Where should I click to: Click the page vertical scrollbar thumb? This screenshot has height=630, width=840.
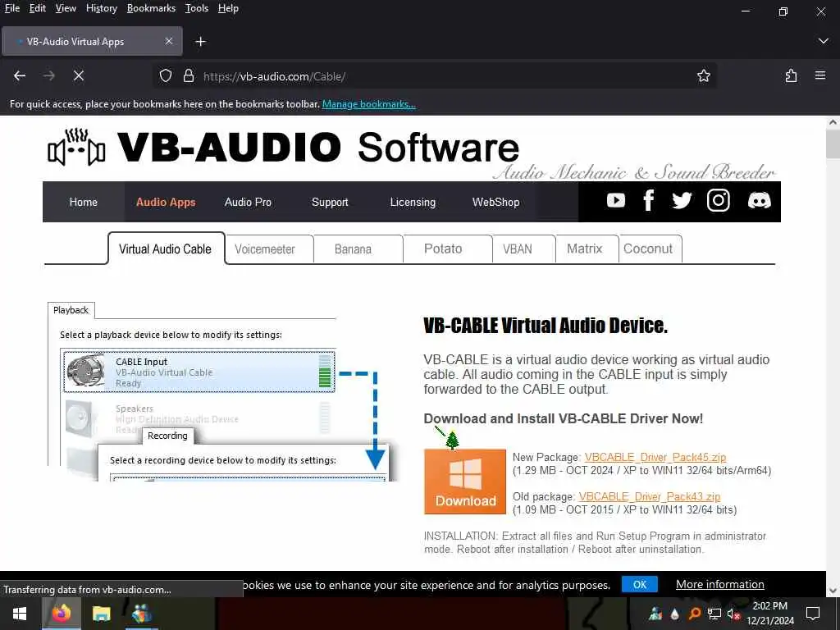click(x=833, y=144)
